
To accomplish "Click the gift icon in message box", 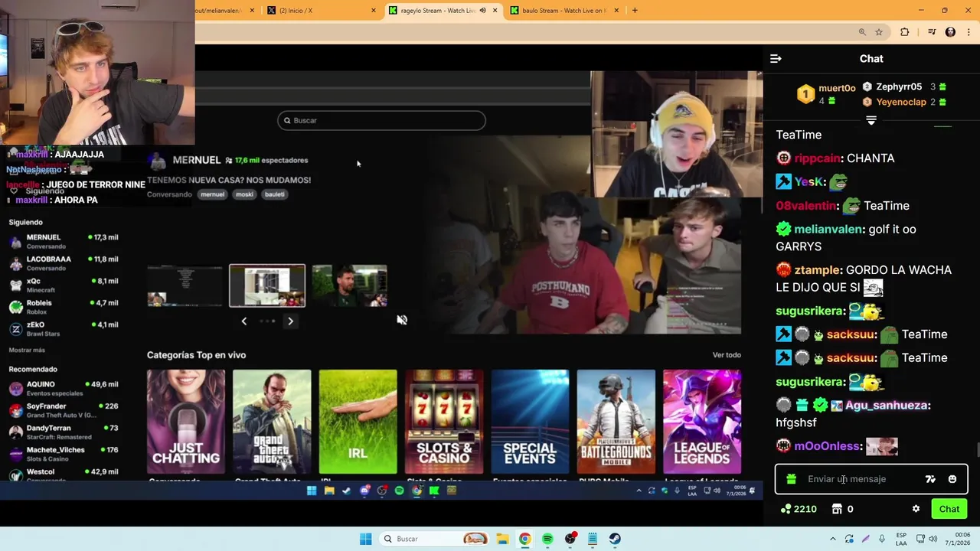I will 791,479.
